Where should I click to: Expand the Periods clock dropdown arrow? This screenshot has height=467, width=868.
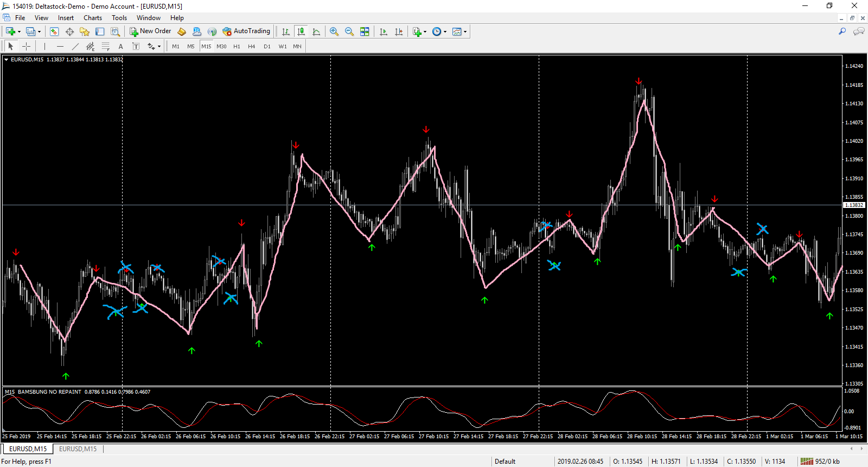[445, 31]
